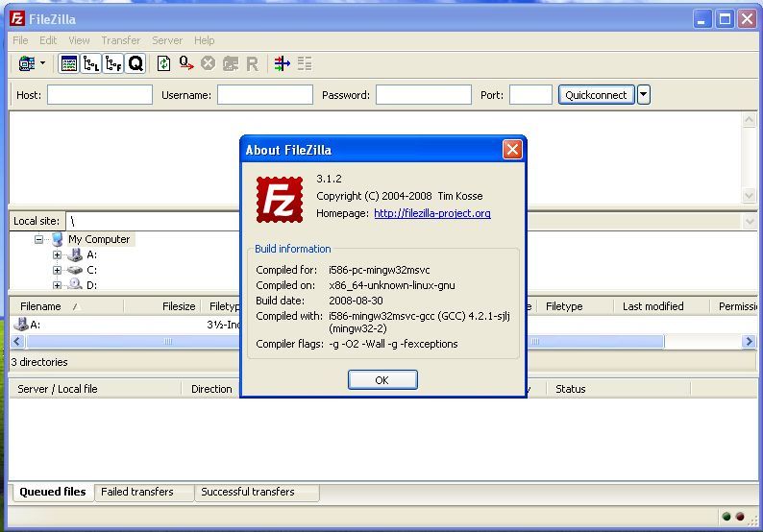Screen dimensions: 763x532
Task: Select the A: floppy drive tree icon
Action: pyautogui.click(x=74, y=254)
